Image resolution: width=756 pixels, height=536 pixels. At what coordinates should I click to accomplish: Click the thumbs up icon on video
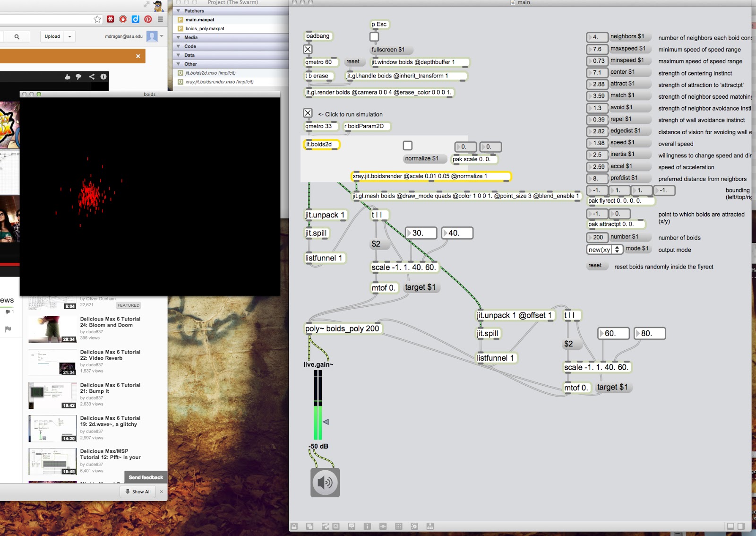click(x=68, y=77)
